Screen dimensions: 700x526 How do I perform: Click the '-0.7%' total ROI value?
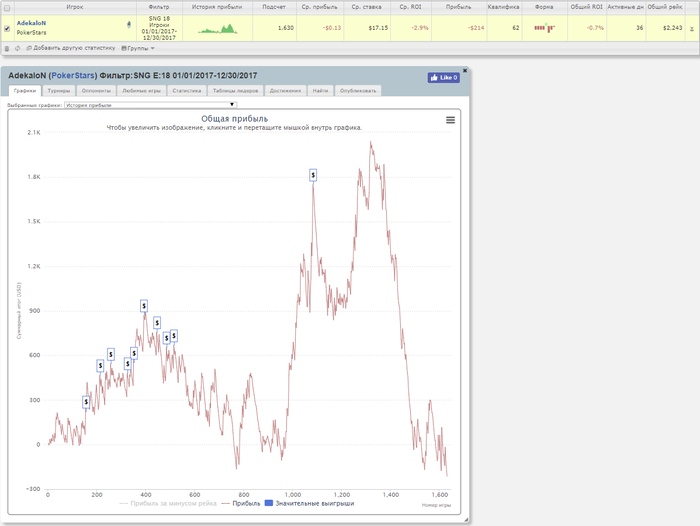pyautogui.click(x=595, y=28)
